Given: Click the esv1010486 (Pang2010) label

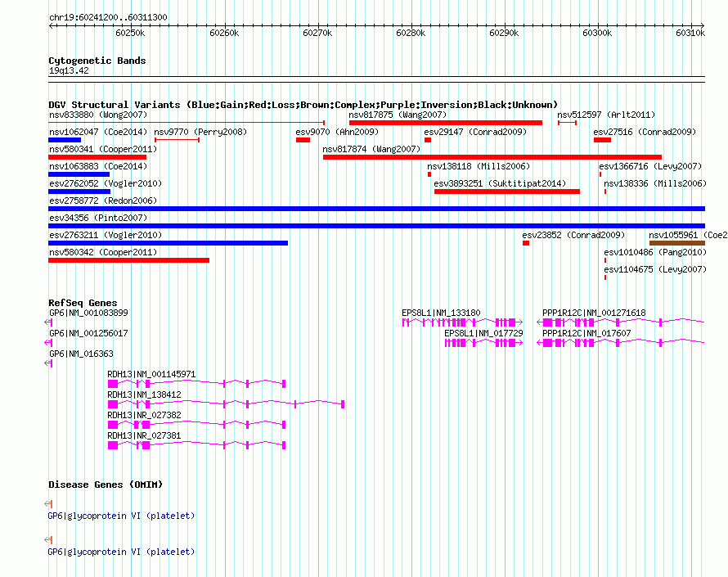Looking at the screenshot, I should click(655, 252).
